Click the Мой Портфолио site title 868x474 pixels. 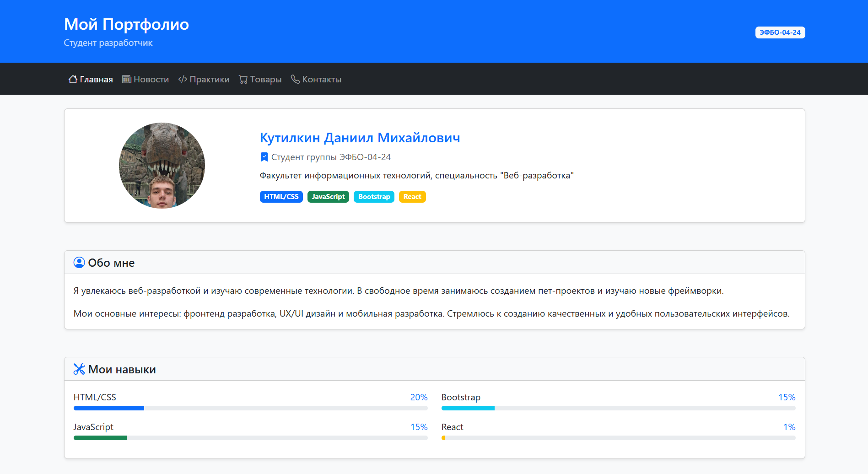[126, 24]
